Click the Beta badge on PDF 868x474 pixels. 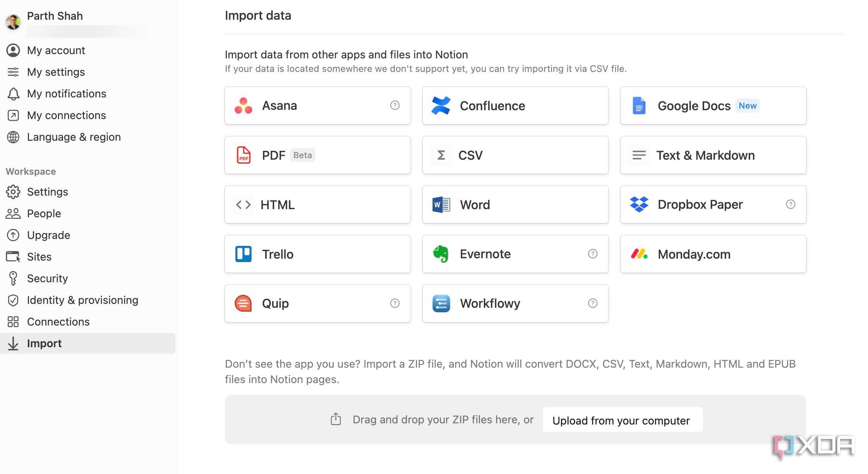pos(303,155)
